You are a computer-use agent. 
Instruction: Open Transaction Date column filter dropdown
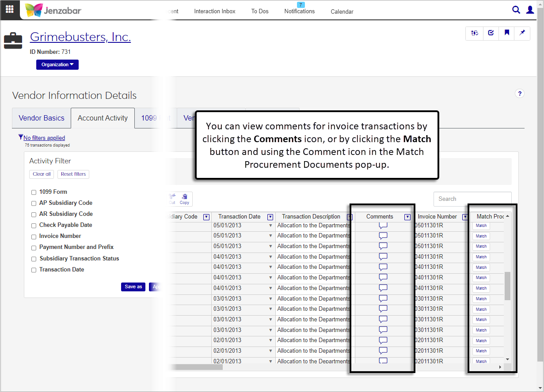270,217
